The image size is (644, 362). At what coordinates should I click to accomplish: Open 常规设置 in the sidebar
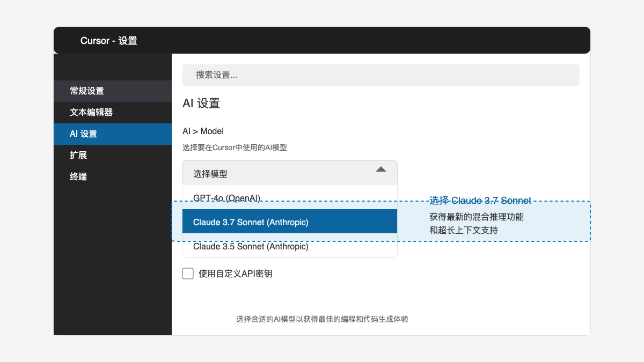[113, 91]
